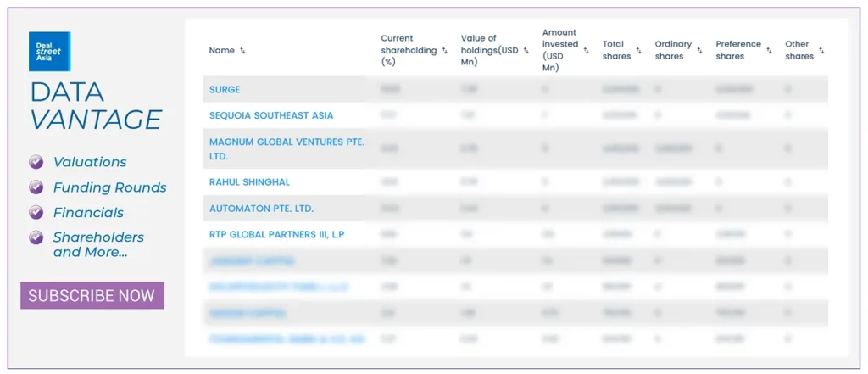Sort by Preference shares icon
Viewport: 868px width, 374px height.
click(x=769, y=51)
